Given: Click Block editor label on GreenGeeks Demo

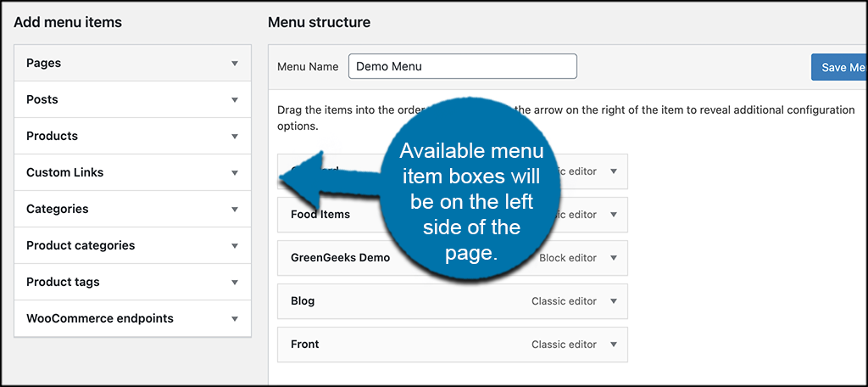Looking at the screenshot, I should pyautogui.click(x=568, y=258).
